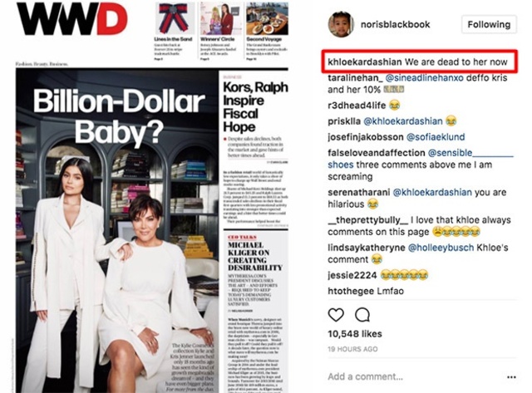Open the @sofiaeklund mention link
The height and width of the screenshot is (393, 532).
point(436,137)
